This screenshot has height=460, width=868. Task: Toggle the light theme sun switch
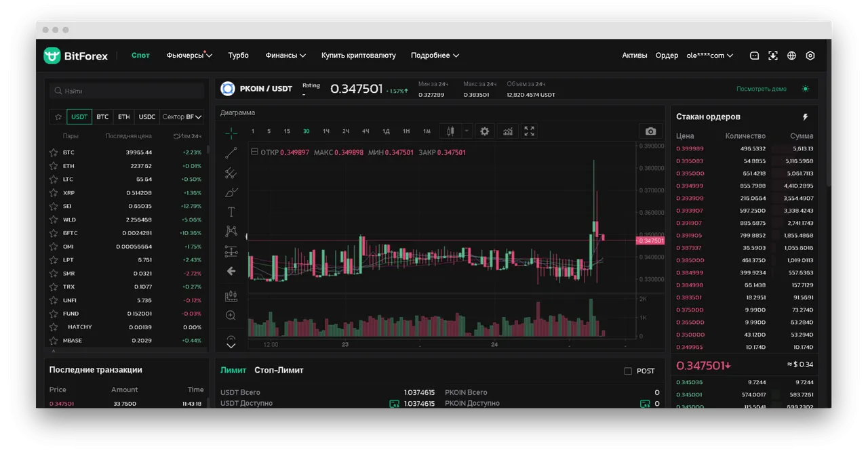(x=806, y=89)
